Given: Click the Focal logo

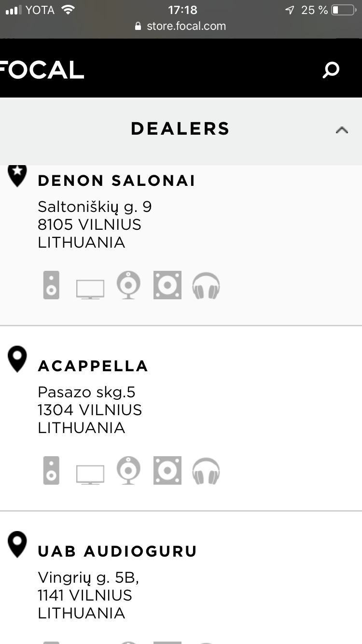Looking at the screenshot, I should click(42, 70).
